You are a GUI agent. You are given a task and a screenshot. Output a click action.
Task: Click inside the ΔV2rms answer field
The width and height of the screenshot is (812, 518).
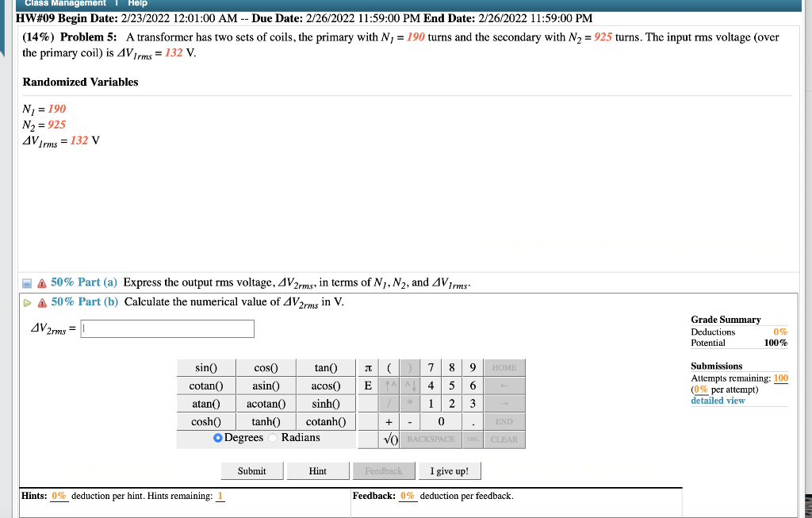coord(167,328)
